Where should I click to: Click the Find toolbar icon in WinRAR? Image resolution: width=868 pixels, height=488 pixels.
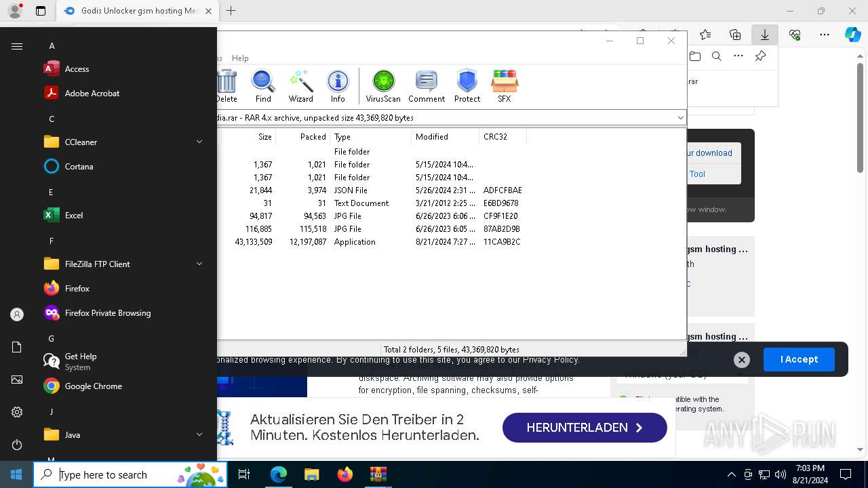[263, 86]
